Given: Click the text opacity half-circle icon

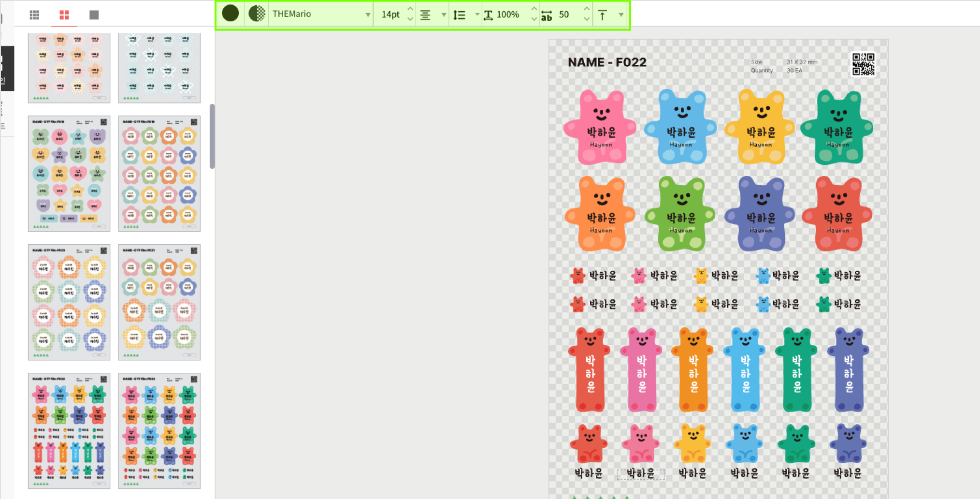Looking at the screenshot, I should coord(257,14).
